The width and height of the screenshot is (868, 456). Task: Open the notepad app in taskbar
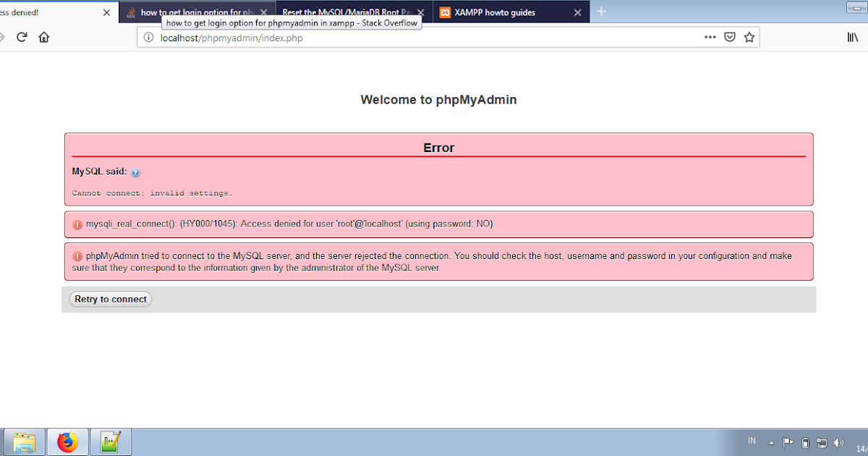click(x=111, y=442)
